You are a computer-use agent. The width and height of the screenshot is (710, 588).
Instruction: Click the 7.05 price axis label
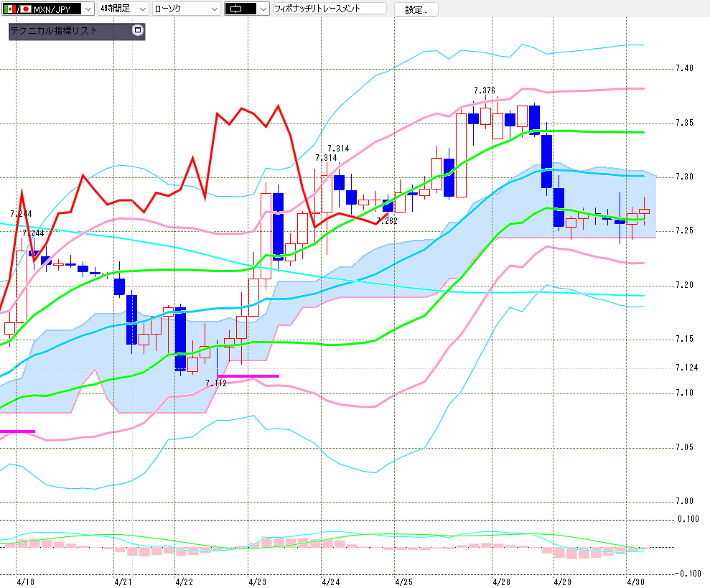click(685, 447)
